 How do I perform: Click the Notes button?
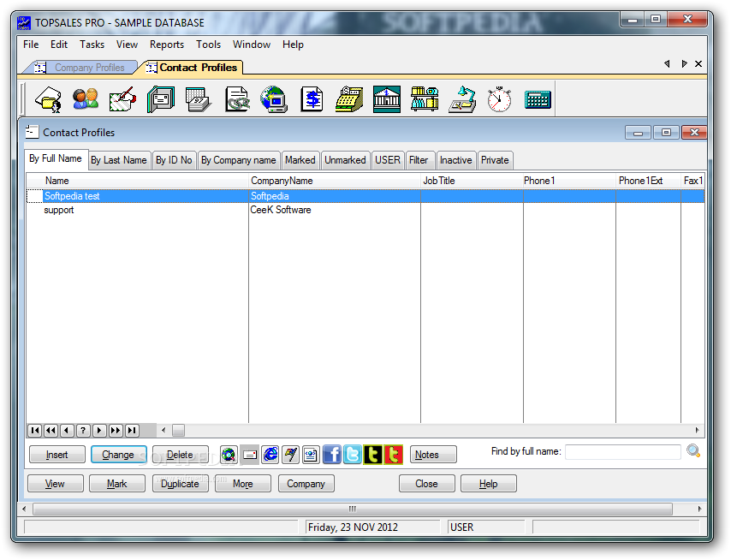433,455
